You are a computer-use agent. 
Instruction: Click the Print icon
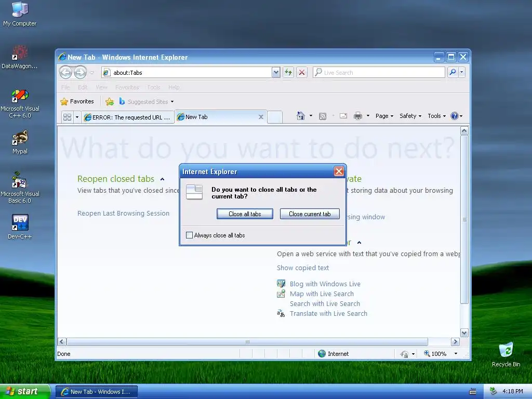[358, 116]
